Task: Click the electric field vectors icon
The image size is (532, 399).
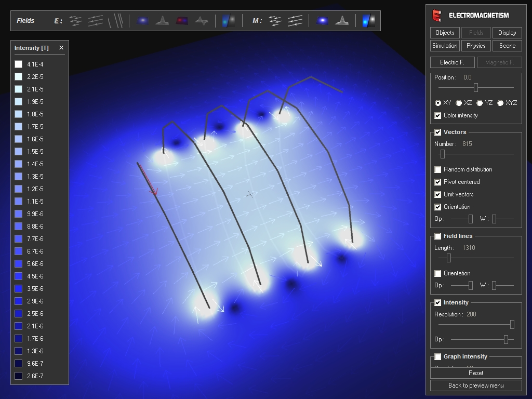Action: tap(76, 21)
